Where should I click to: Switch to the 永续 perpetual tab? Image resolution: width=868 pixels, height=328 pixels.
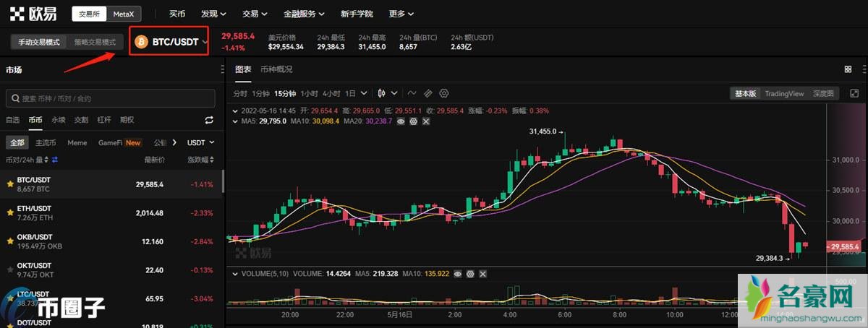click(59, 120)
